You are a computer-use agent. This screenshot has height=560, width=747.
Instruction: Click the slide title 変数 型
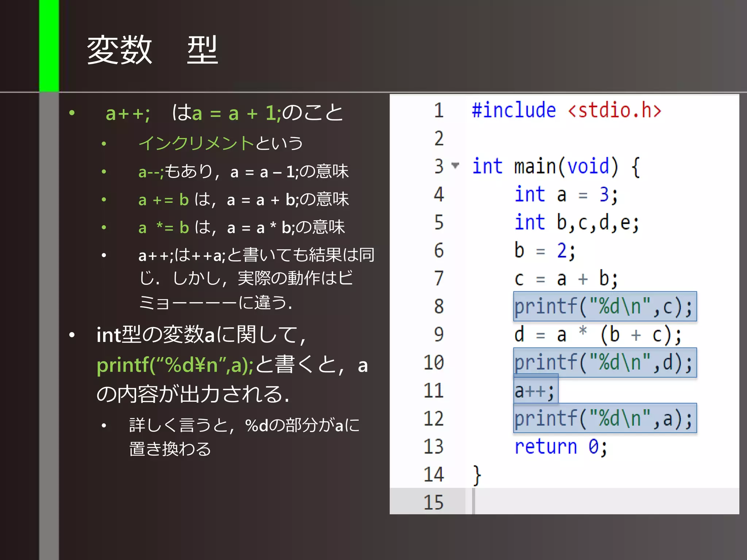152,50
